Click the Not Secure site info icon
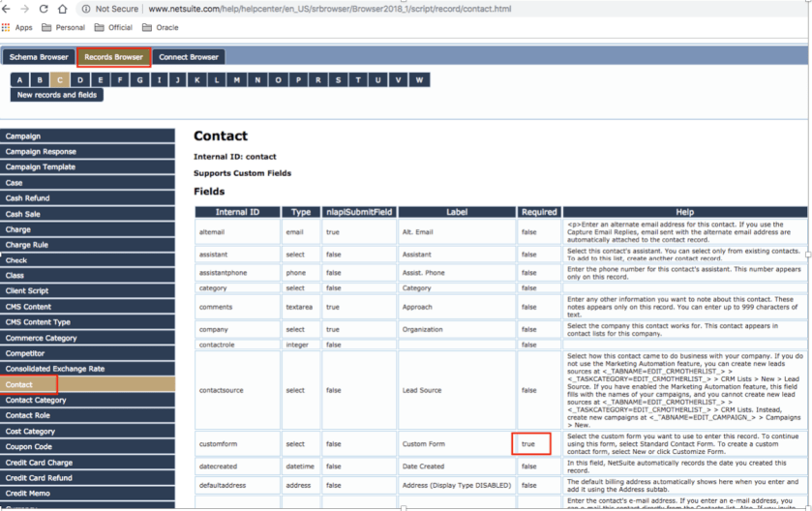This screenshot has width=812, height=511. [x=86, y=9]
